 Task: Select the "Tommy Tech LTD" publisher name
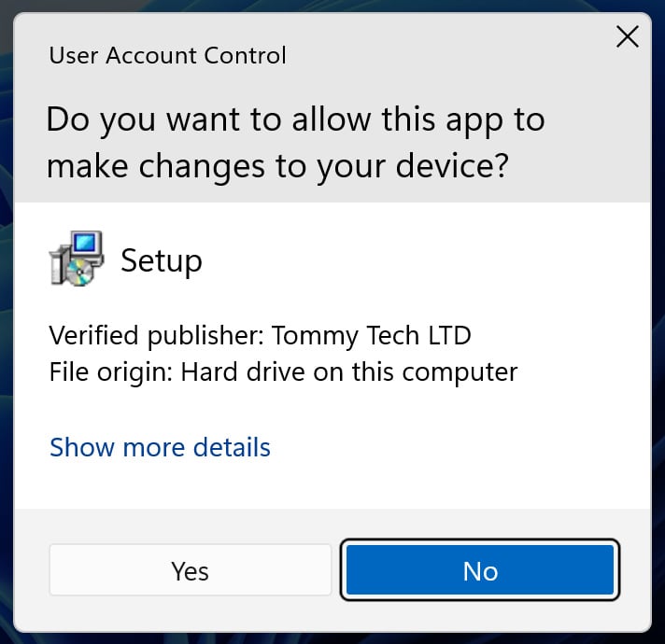371,335
